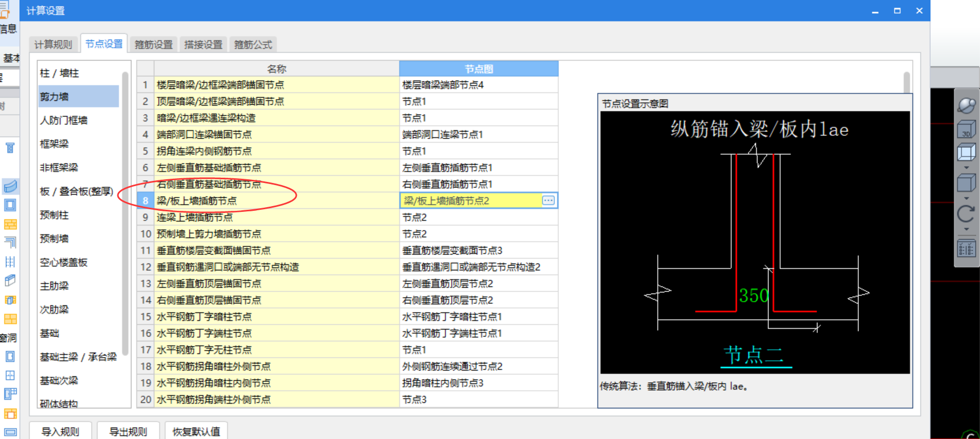Viewport: 980px width, 439px height.
Task: Go to the 搭接设置 tab
Action: tap(203, 45)
